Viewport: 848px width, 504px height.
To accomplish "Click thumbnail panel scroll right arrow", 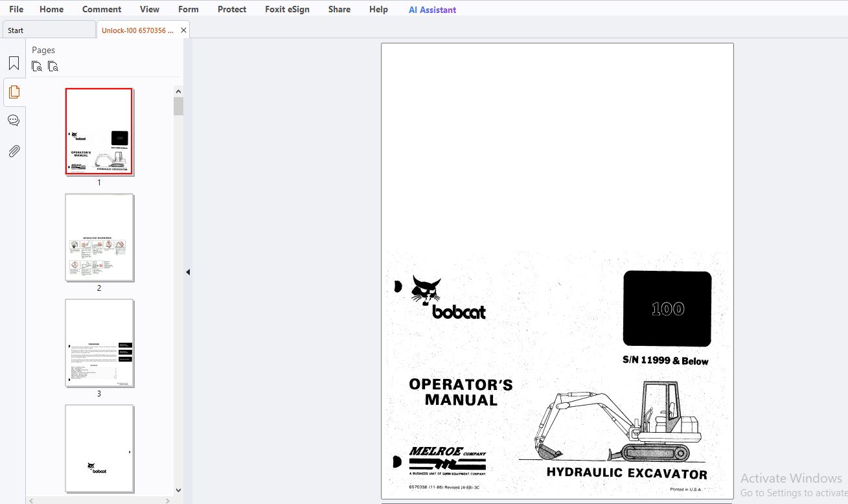I will click(x=168, y=500).
